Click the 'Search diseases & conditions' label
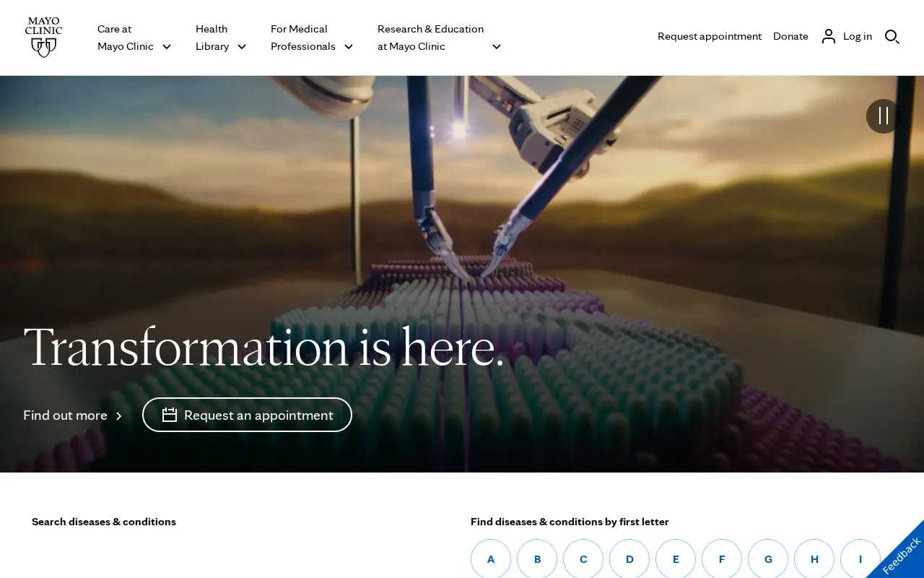Image resolution: width=924 pixels, height=578 pixels. pyautogui.click(x=104, y=522)
